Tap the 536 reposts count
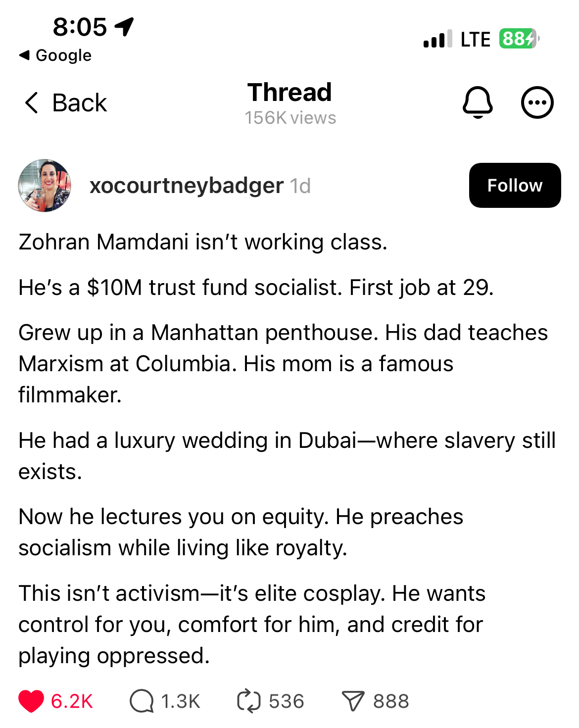The image size is (579, 728). [286, 701]
